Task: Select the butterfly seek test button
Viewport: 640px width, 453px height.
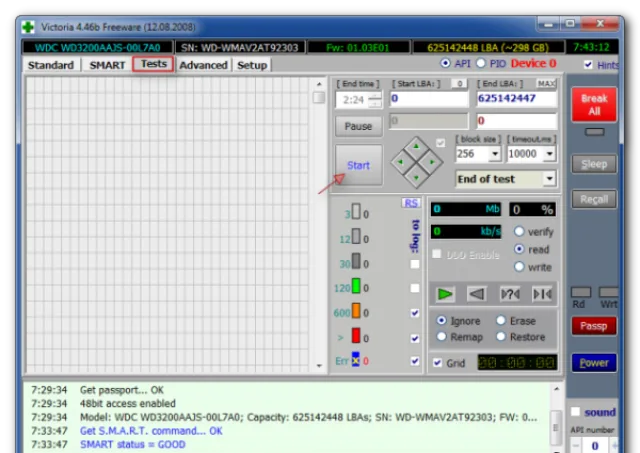Action: 542,294
